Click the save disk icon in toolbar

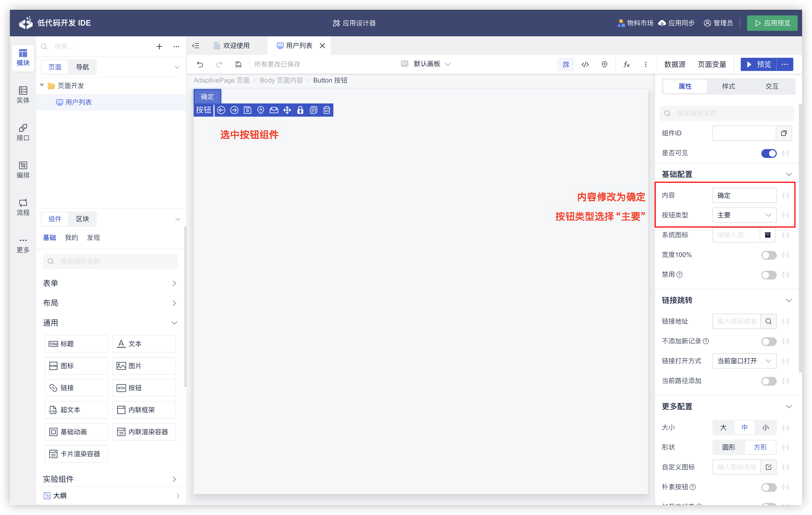tap(238, 64)
